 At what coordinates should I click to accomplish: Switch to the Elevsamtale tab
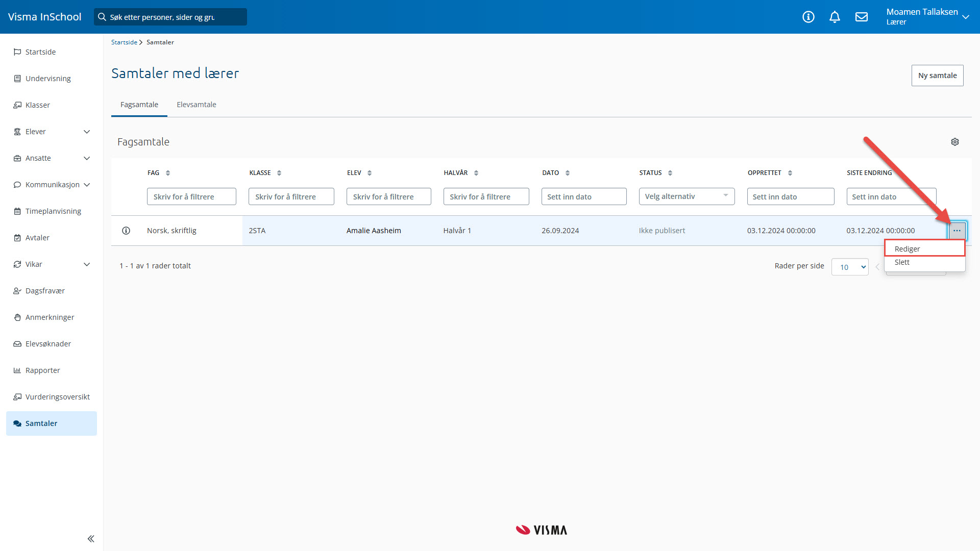(x=197, y=105)
